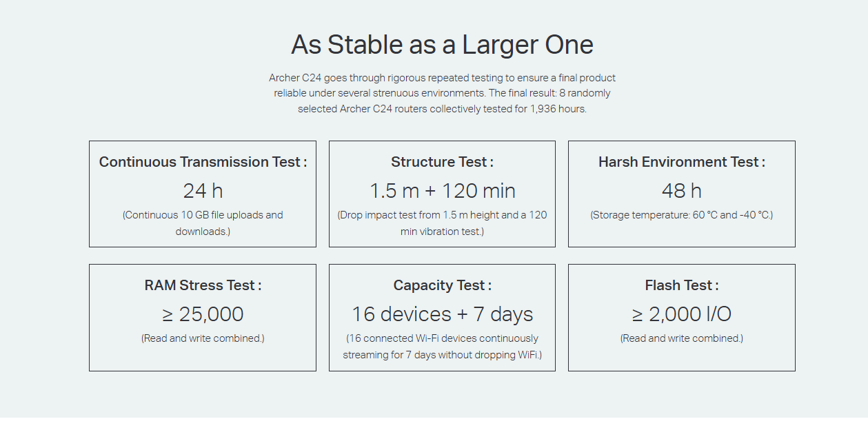Screen dimensions: 868x430
Task: Select the Capacity Test title
Action: [x=442, y=285]
